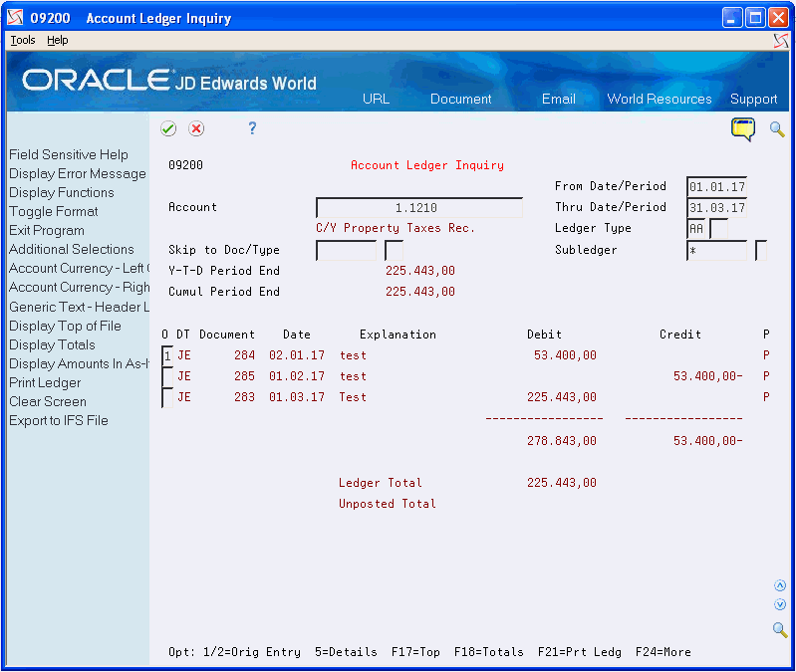The width and height of the screenshot is (796, 672).
Task: Open the URL link in banner
Action: pyautogui.click(x=377, y=99)
